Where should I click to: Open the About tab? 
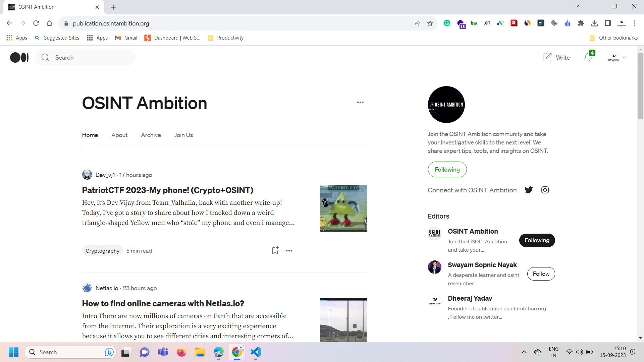119,135
